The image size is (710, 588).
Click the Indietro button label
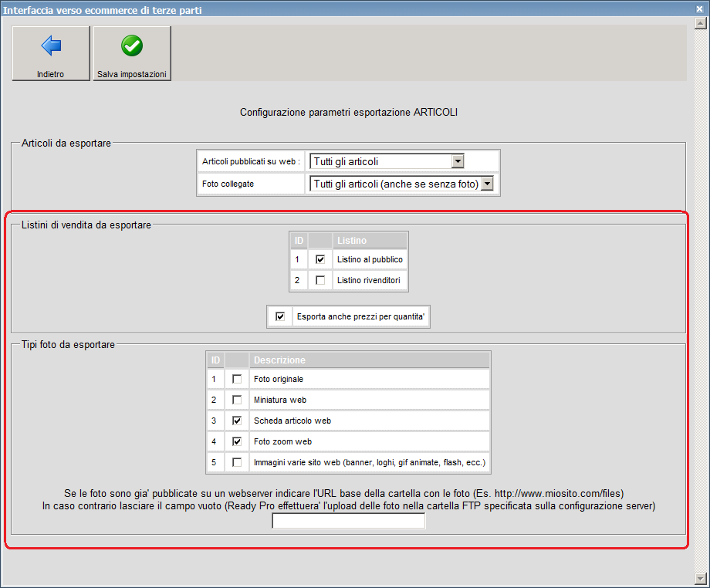pyautogui.click(x=51, y=74)
